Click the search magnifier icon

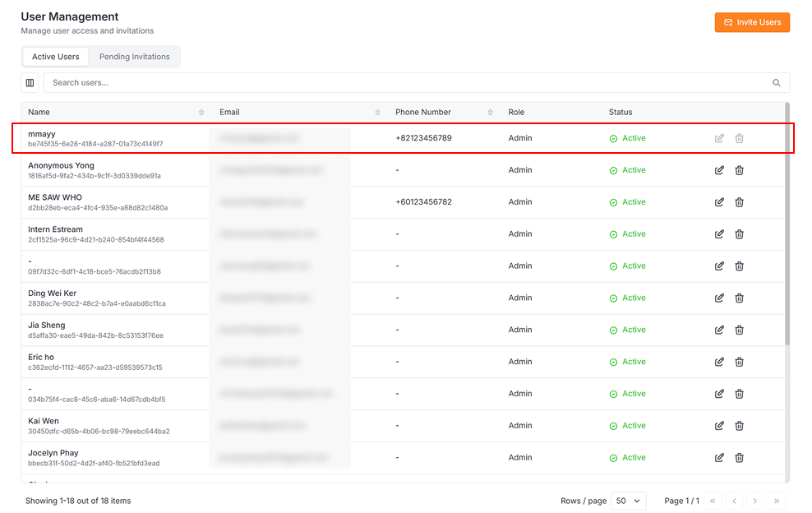tap(776, 82)
